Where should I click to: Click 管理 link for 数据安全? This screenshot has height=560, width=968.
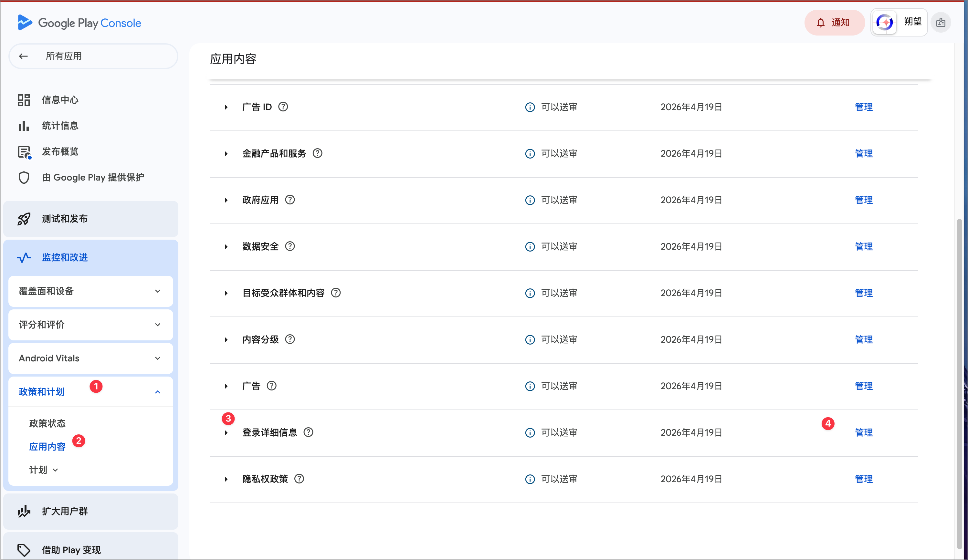(864, 246)
